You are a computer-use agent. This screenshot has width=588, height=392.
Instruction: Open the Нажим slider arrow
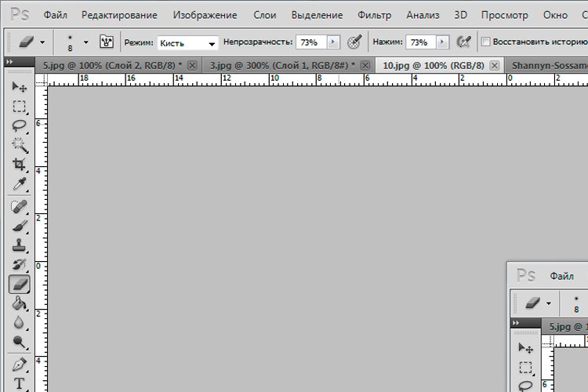[x=442, y=42]
